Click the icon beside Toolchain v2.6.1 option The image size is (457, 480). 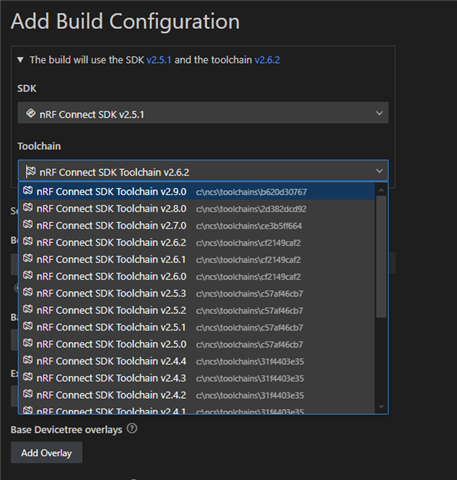(x=28, y=259)
